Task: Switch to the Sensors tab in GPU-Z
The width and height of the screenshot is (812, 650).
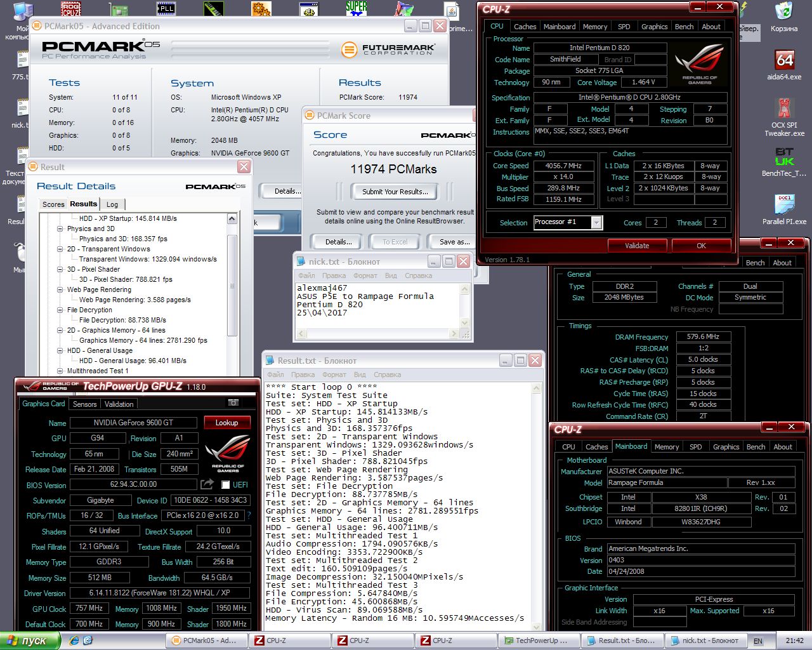Action: click(x=85, y=404)
